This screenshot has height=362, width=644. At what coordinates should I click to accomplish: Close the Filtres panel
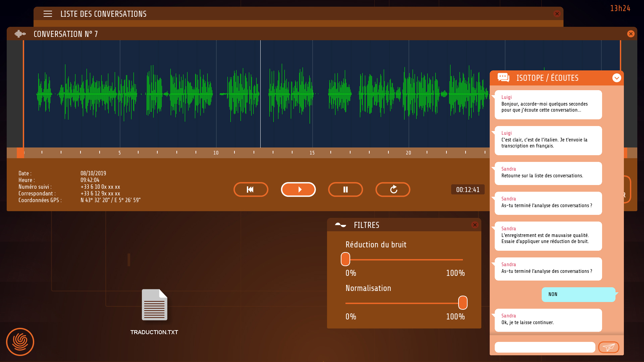tap(475, 225)
